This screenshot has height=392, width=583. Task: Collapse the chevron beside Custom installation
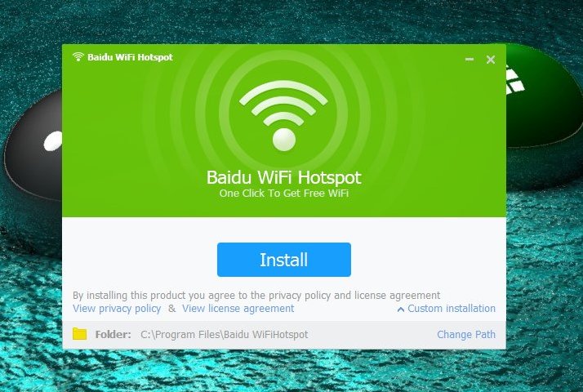pyautogui.click(x=400, y=309)
